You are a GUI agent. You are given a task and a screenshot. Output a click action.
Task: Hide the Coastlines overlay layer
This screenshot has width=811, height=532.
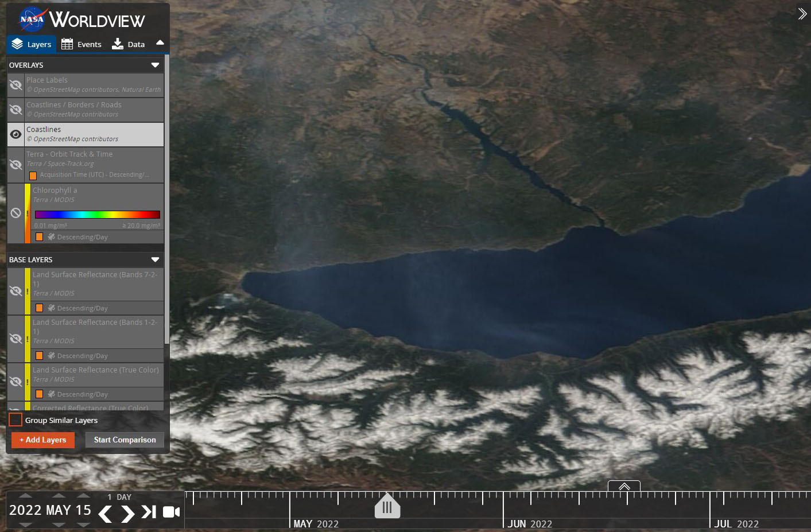16,134
